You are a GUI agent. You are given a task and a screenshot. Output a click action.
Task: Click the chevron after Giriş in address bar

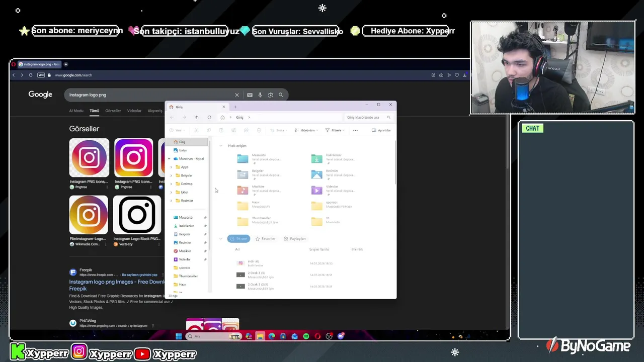(x=249, y=117)
